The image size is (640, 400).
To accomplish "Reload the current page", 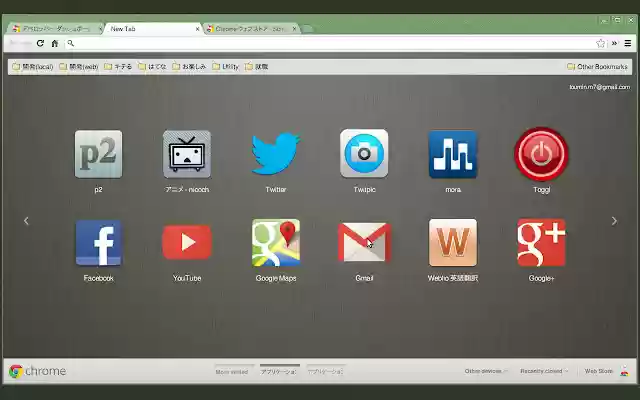I will pos(40,43).
